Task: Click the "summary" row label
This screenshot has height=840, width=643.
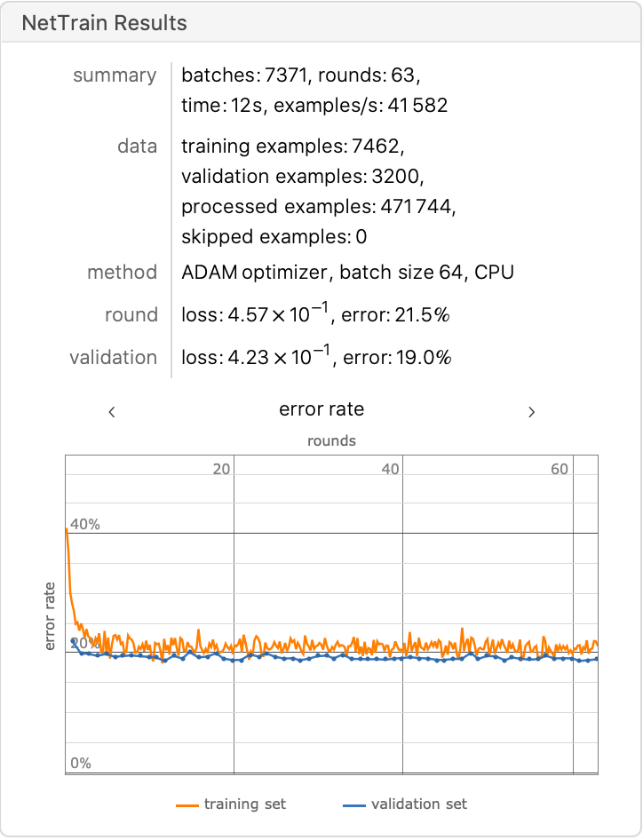Action: pyautogui.click(x=115, y=75)
